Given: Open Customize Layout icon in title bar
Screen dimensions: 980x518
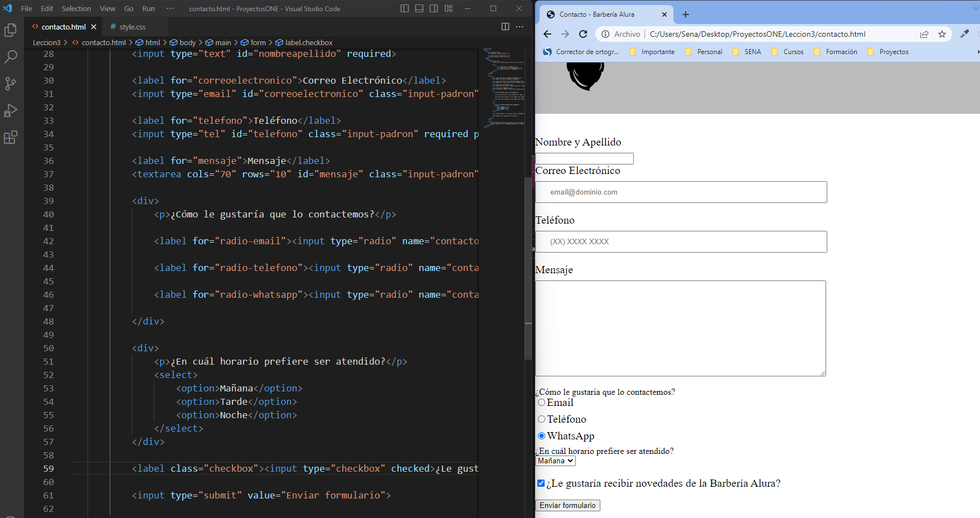Looking at the screenshot, I should tap(449, 8).
